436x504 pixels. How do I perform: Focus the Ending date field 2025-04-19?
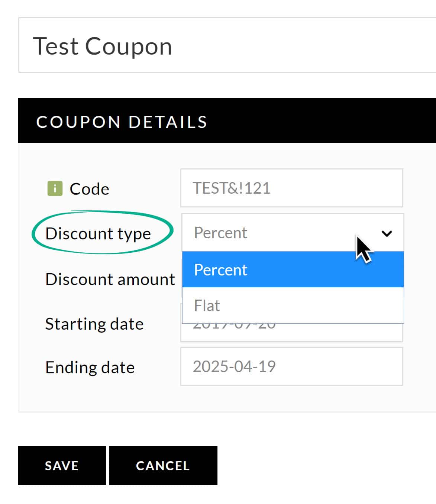292,366
